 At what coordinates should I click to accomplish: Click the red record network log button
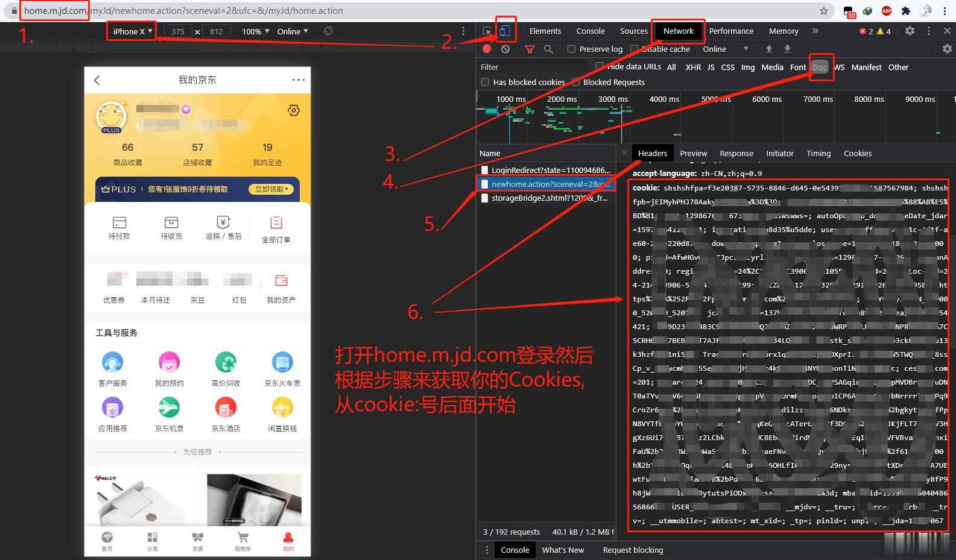[x=487, y=49]
